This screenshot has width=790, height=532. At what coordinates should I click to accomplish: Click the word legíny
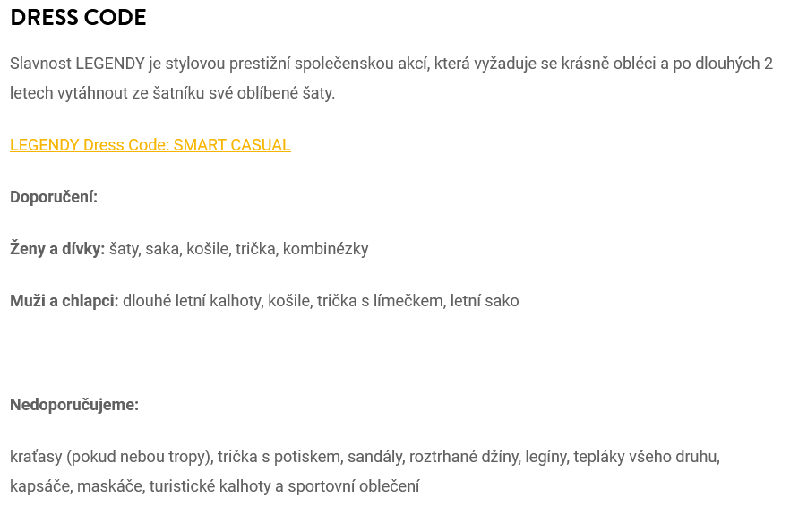click(x=545, y=457)
